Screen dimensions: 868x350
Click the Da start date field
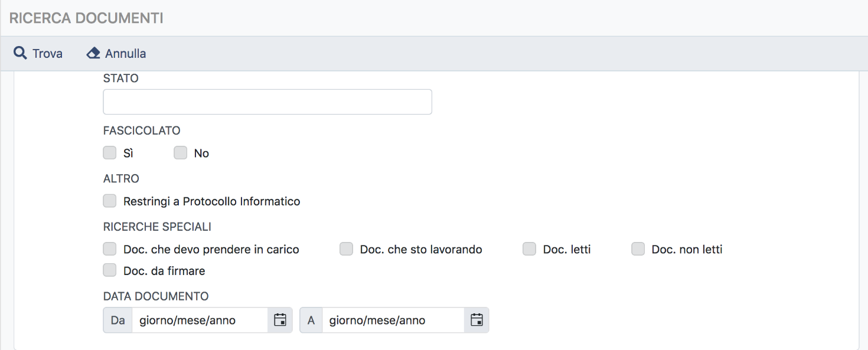(200, 320)
